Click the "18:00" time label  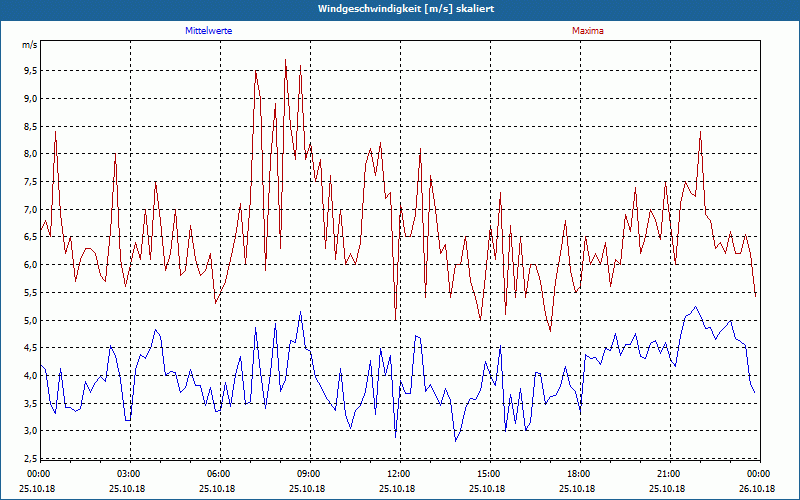pos(578,474)
